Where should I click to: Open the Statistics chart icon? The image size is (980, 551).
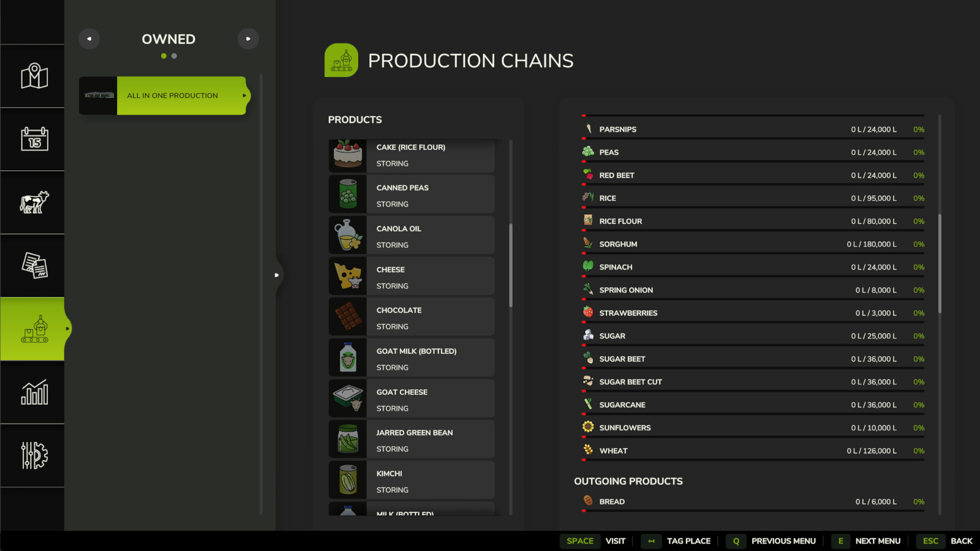coord(32,392)
